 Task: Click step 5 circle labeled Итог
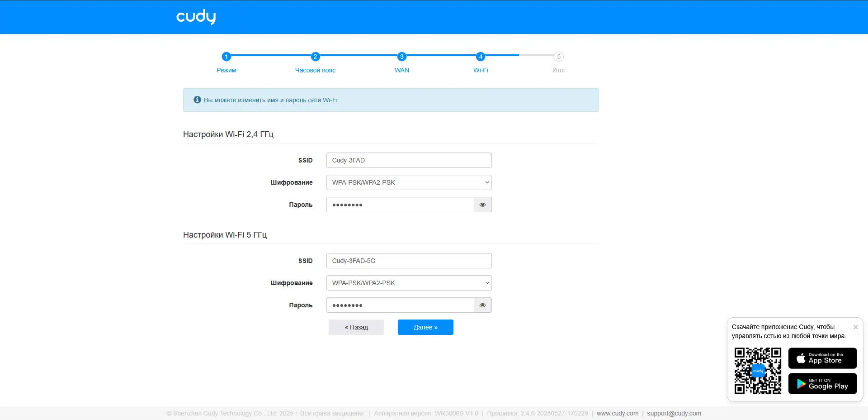[x=559, y=57]
